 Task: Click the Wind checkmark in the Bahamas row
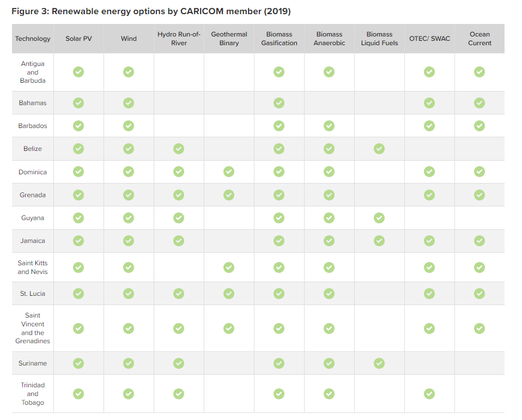[x=129, y=103]
